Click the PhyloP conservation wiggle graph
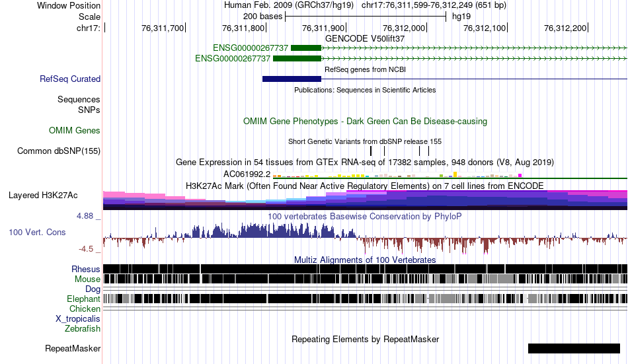Image resolution: width=628 pixels, height=364 pixels. click(365, 238)
